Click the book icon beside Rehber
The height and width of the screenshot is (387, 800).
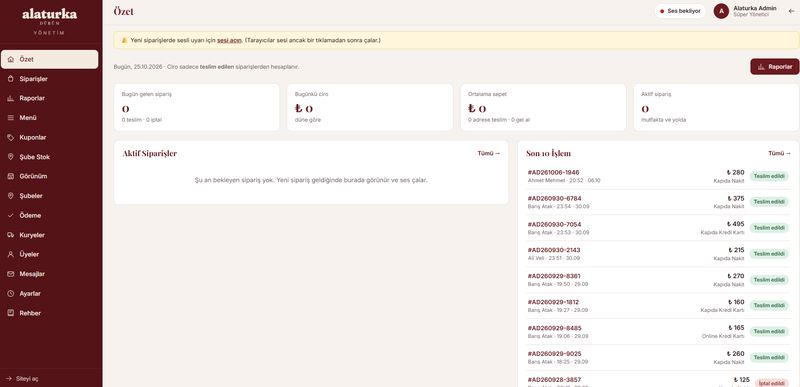[x=11, y=313]
